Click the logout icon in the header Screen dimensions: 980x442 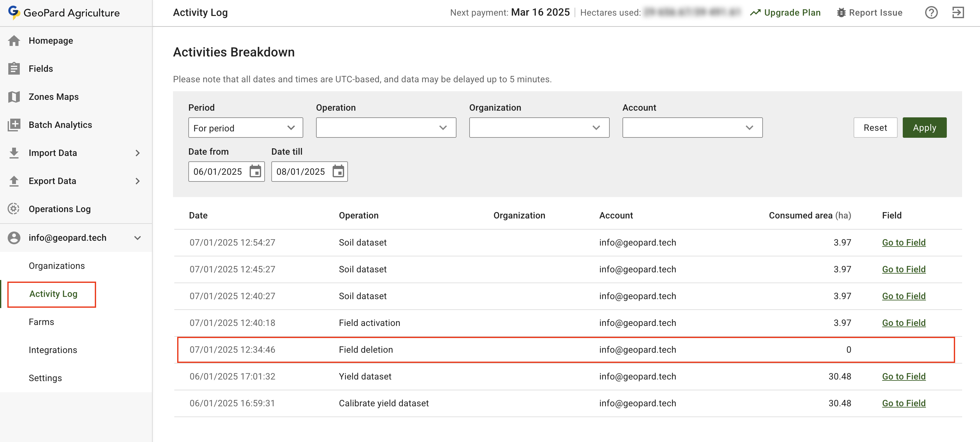point(958,12)
